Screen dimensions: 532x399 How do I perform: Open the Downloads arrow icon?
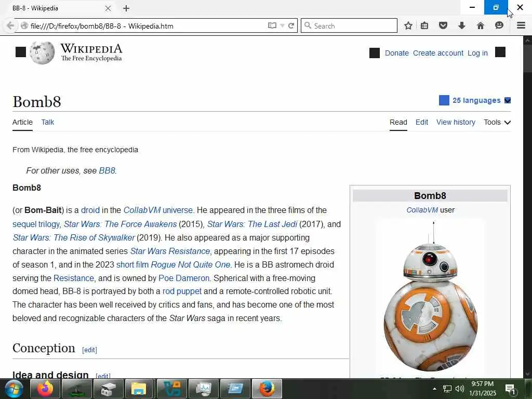click(x=461, y=26)
